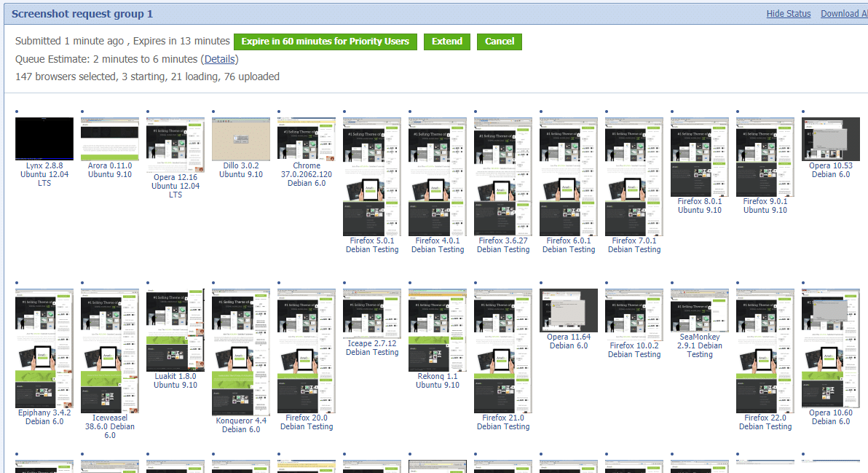Open the Firefox 6.0.1 screenshot thumbnail
868x473 pixels.
coord(569,176)
